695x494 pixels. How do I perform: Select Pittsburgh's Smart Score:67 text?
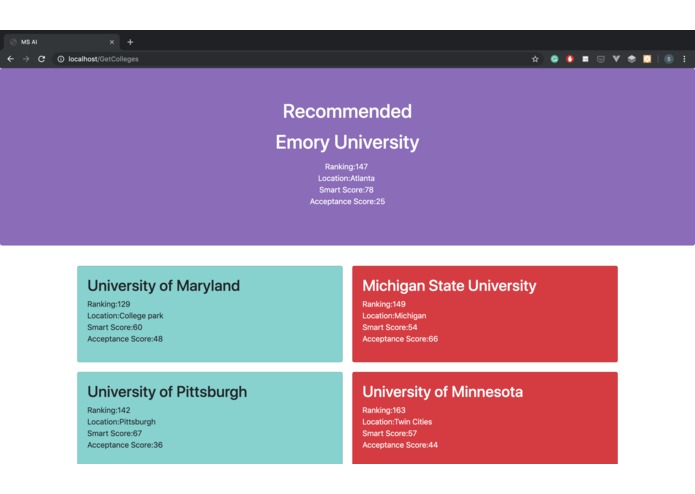coord(114,433)
